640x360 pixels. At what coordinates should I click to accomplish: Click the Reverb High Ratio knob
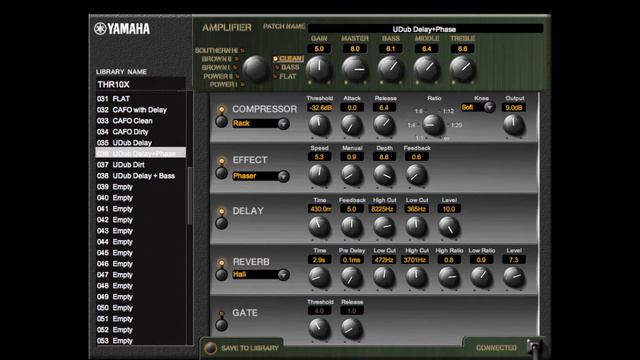click(449, 277)
